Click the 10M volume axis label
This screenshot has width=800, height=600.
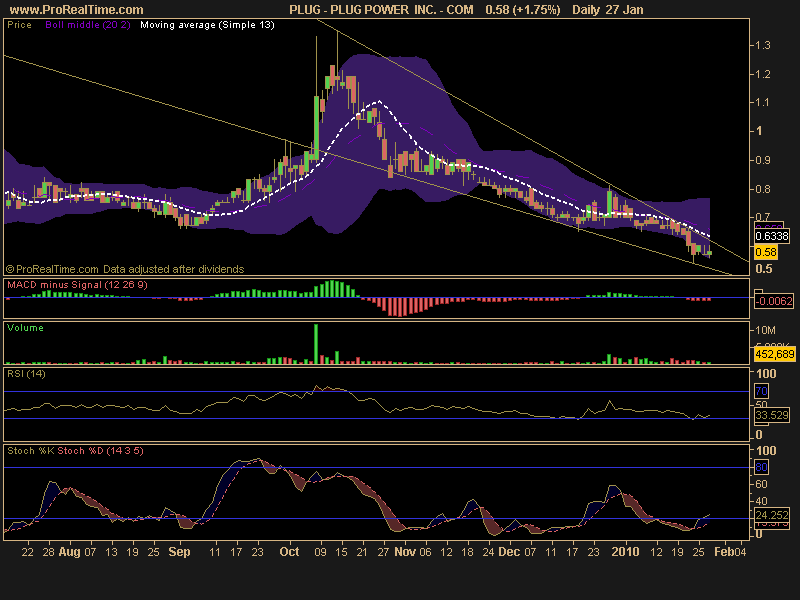[x=765, y=330]
